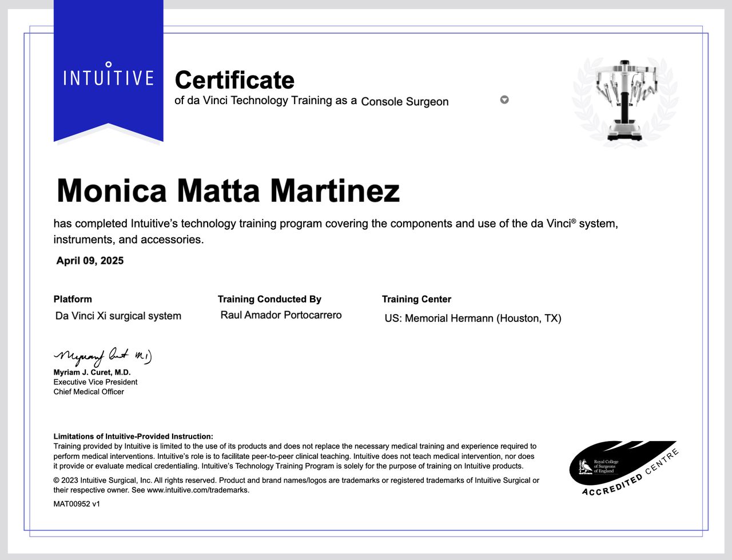
Task: Click the Raul Amador Portocarrero trainer field
Action: [281, 315]
